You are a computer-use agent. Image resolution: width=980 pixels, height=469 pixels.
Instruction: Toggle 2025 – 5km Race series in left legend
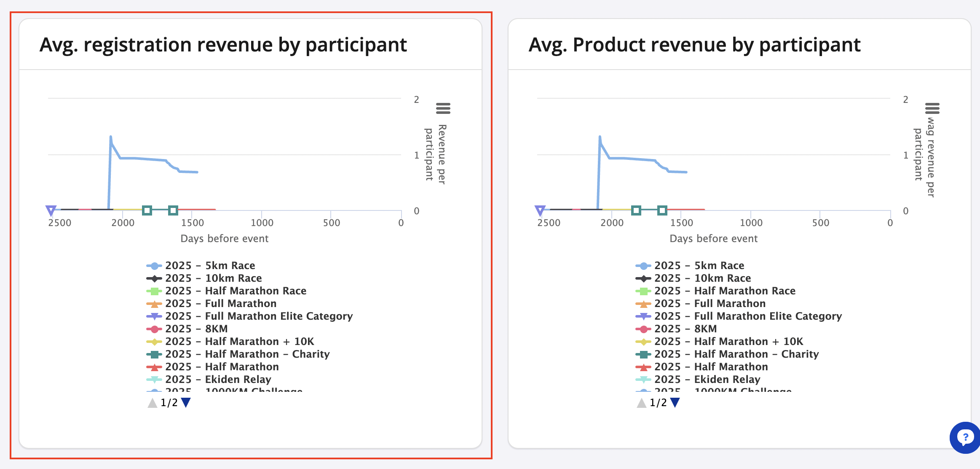(x=210, y=266)
